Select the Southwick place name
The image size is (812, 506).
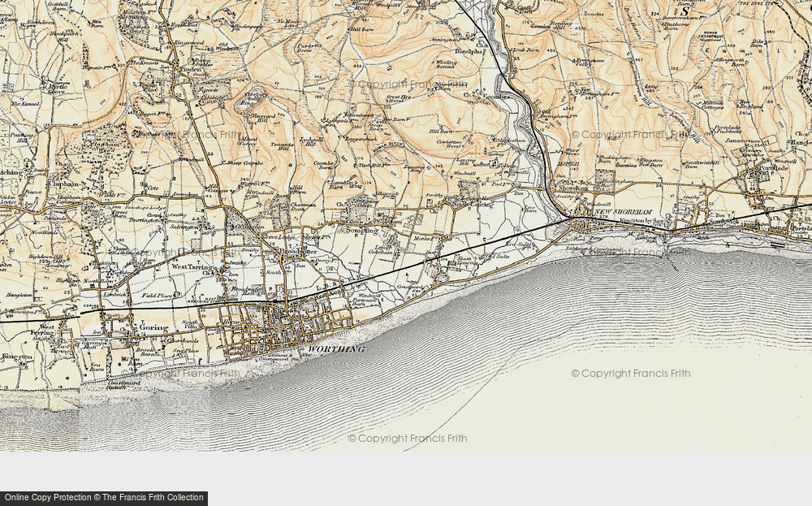click(x=723, y=221)
